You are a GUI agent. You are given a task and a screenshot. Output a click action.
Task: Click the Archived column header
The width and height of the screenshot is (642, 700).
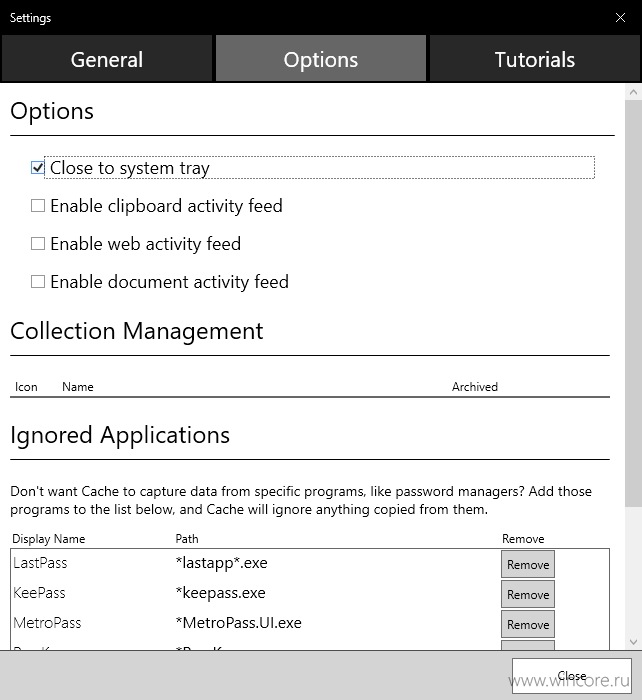[x=475, y=387]
